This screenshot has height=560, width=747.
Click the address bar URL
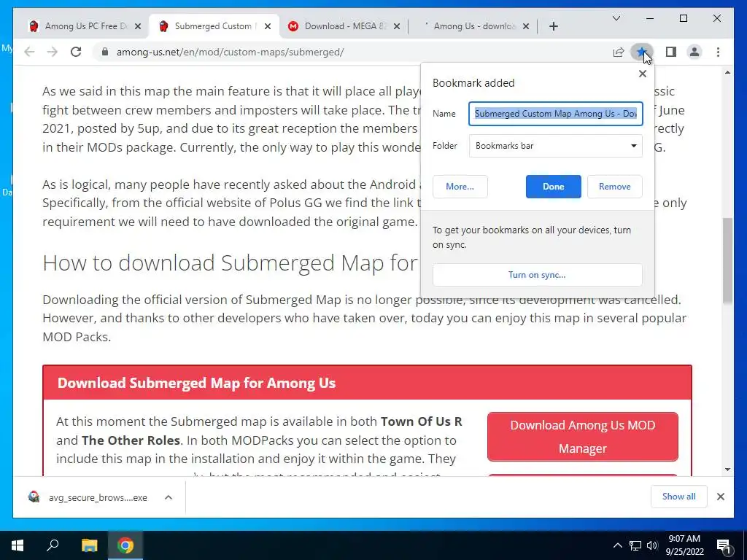point(230,52)
